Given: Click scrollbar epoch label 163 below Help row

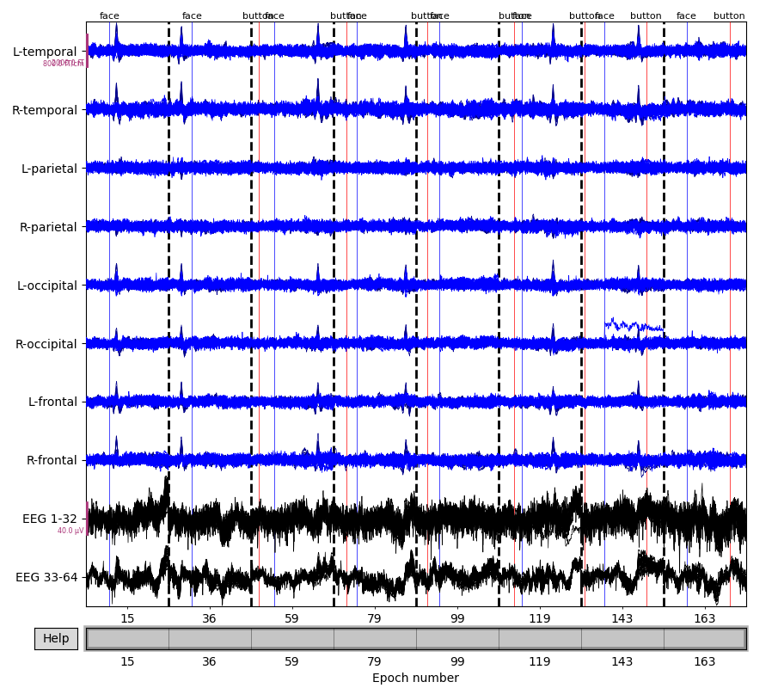Looking at the screenshot, I should 705,661.
